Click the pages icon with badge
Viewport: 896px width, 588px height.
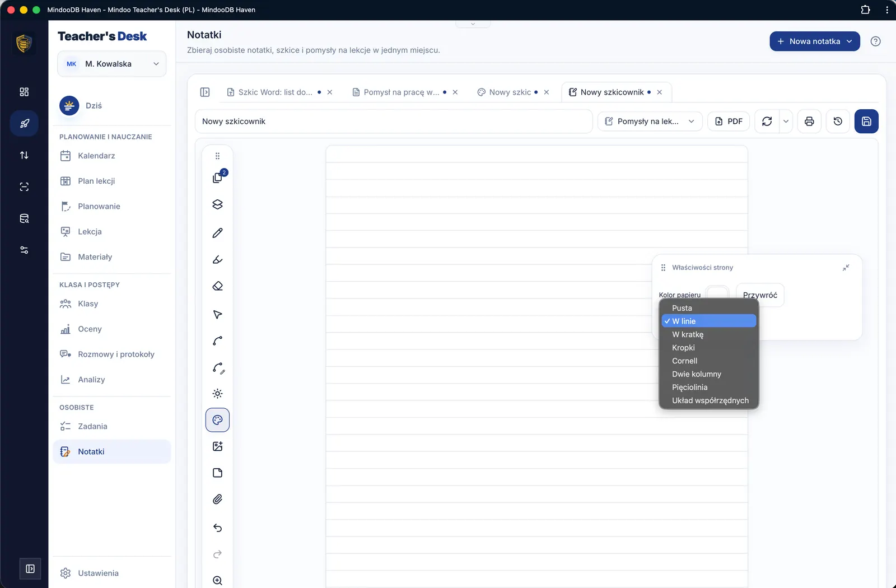(x=218, y=178)
